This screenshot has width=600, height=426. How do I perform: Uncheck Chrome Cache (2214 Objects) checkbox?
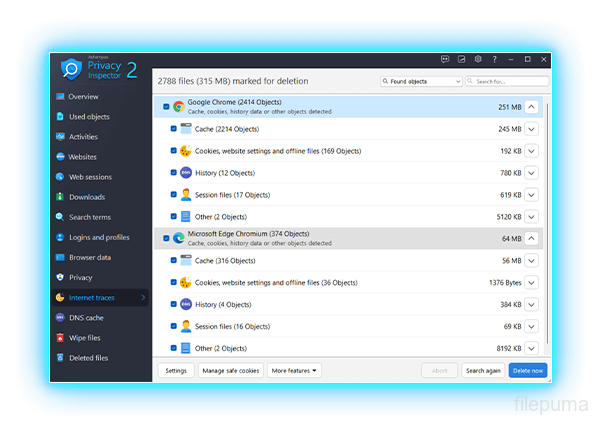[173, 129]
